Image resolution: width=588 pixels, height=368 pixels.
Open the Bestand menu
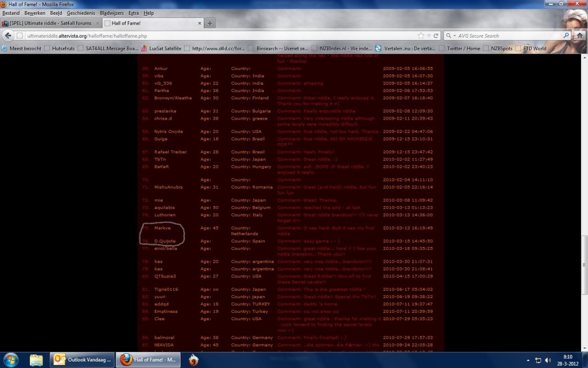pyautogui.click(x=11, y=13)
